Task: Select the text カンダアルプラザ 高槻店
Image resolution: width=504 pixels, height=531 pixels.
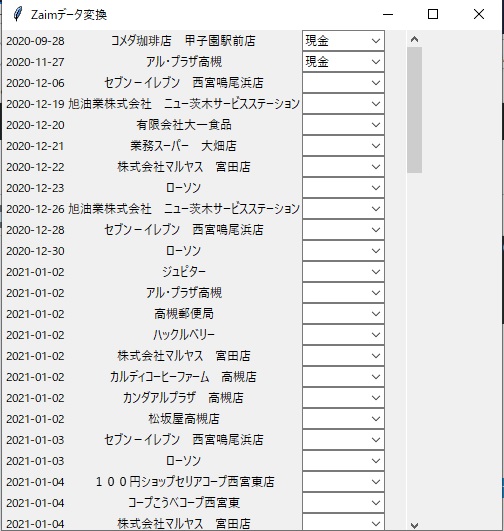Action: coord(183,398)
